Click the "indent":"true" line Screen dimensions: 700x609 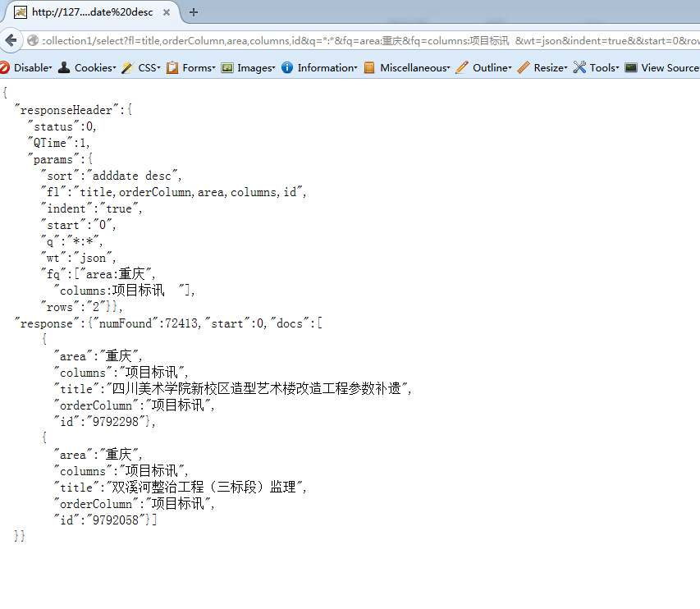tap(91, 208)
